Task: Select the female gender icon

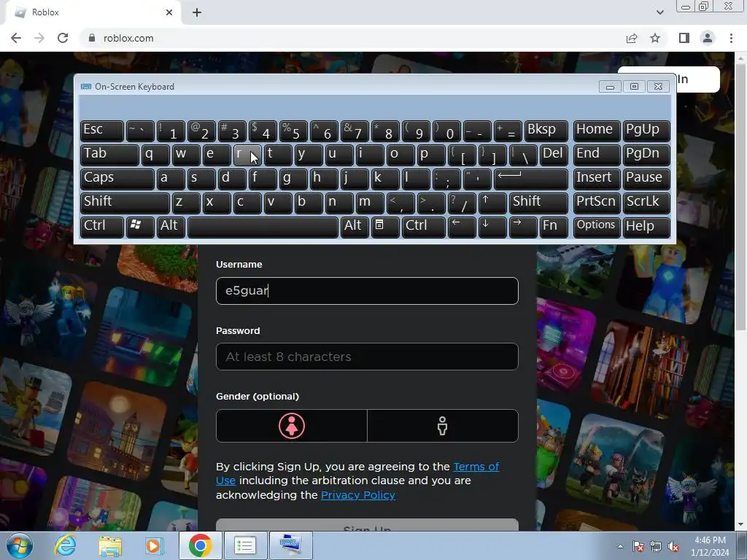Action: [292, 426]
